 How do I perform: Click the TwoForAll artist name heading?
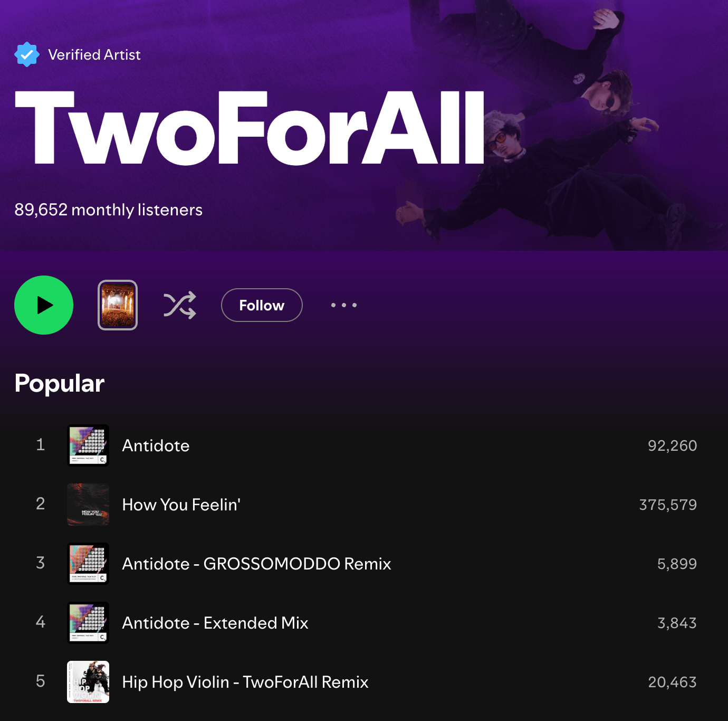(250, 128)
